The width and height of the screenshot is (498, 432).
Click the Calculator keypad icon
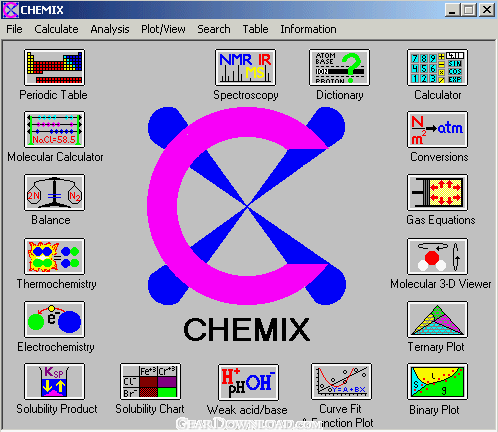437,67
